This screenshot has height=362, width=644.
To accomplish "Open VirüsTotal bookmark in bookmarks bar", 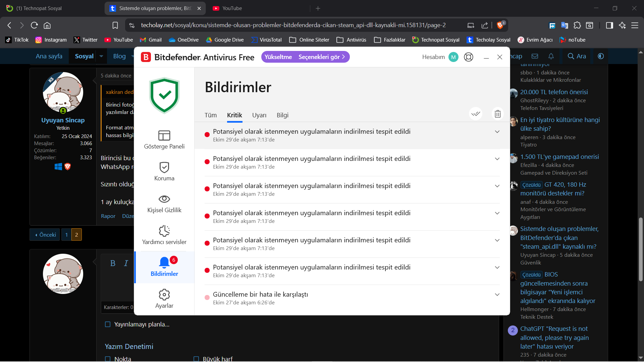I will (x=266, y=40).
